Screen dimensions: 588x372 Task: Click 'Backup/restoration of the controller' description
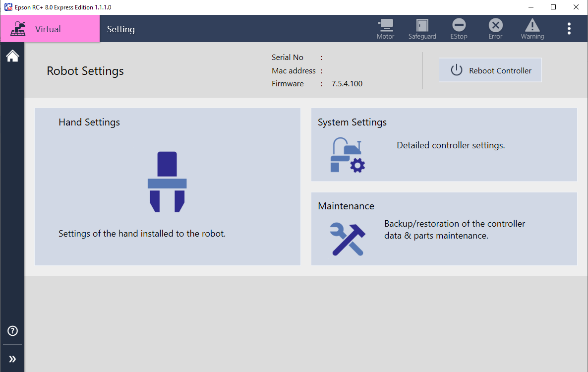455,229
